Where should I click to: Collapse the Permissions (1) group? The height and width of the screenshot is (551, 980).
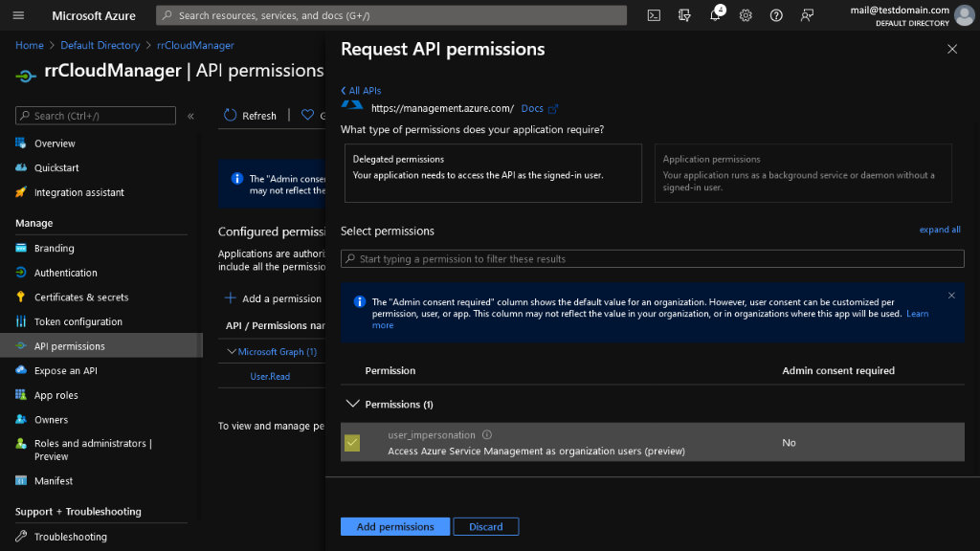click(x=352, y=404)
